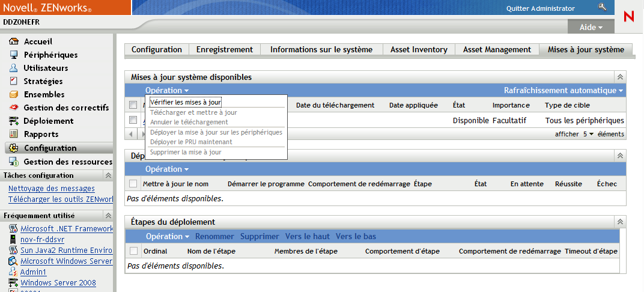The image size is (644, 292).
Task: Click the nov-fr-ddsvr server icon
Action: (x=14, y=240)
